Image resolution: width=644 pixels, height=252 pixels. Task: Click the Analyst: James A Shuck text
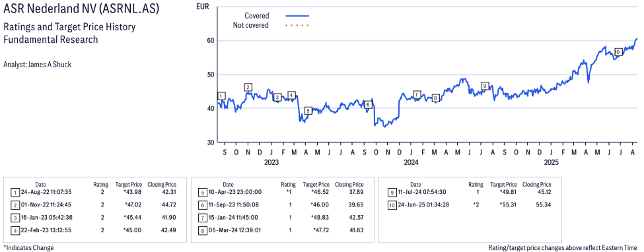(38, 65)
